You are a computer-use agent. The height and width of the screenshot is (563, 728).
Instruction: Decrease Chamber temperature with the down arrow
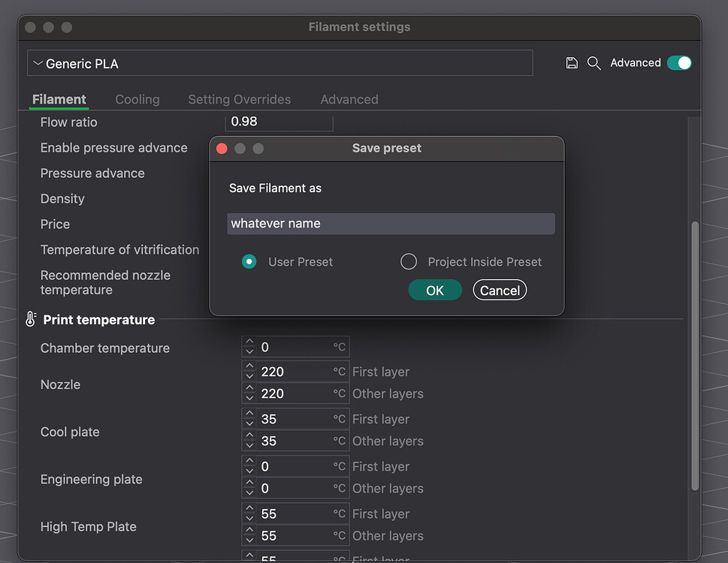click(249, 352)
